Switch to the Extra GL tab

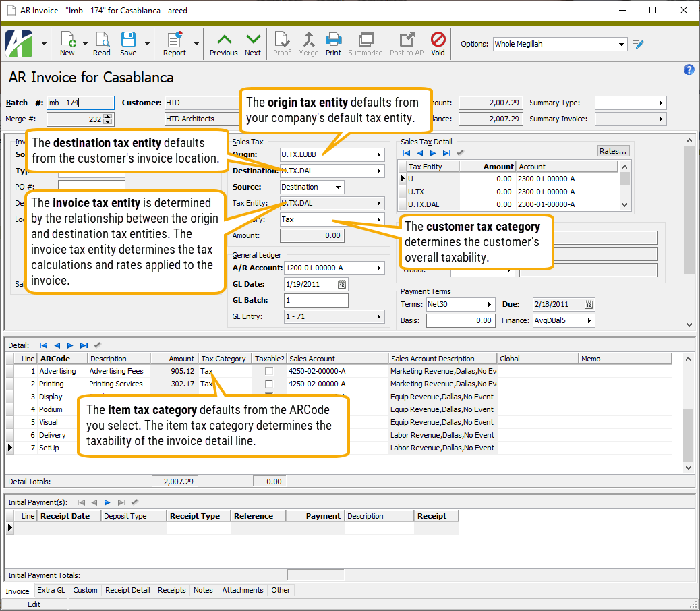tap(51, 590)
